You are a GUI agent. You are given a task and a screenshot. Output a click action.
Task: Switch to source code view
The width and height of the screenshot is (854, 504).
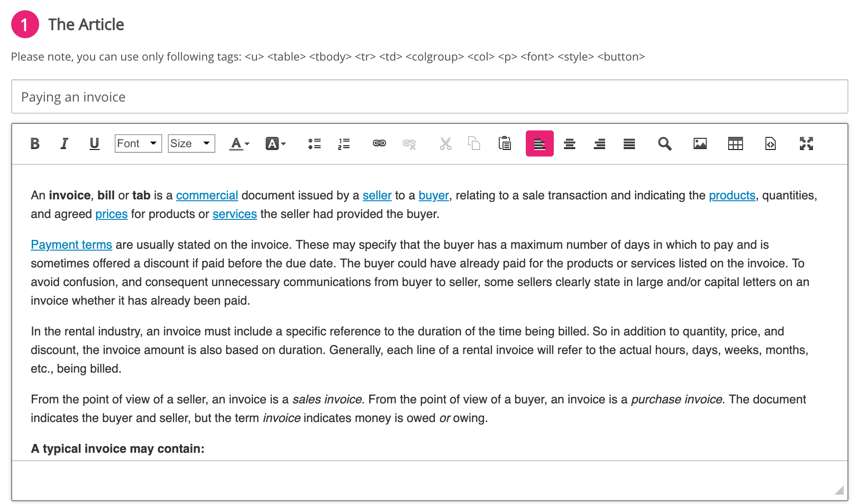pos(769,143)
